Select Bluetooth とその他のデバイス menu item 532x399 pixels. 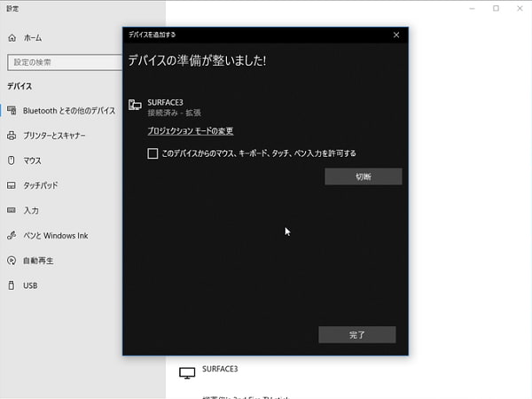click(x=69, y=111)
